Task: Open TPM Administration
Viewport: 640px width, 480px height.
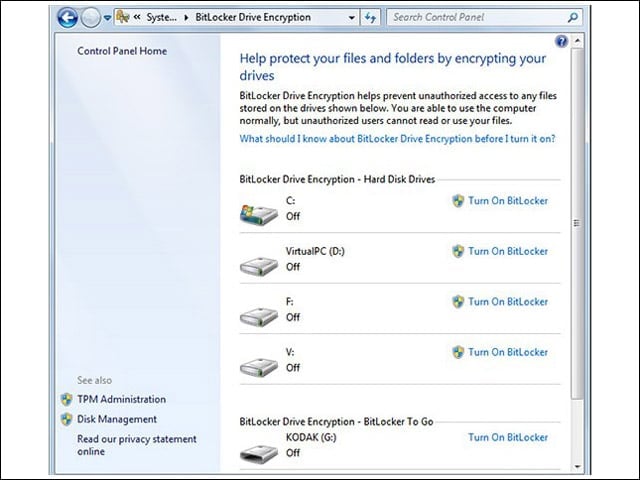Action: tap(122, 399)
